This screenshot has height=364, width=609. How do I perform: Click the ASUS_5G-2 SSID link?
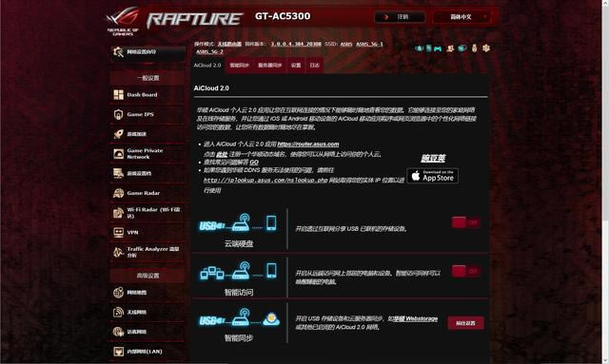click(209, 52)
